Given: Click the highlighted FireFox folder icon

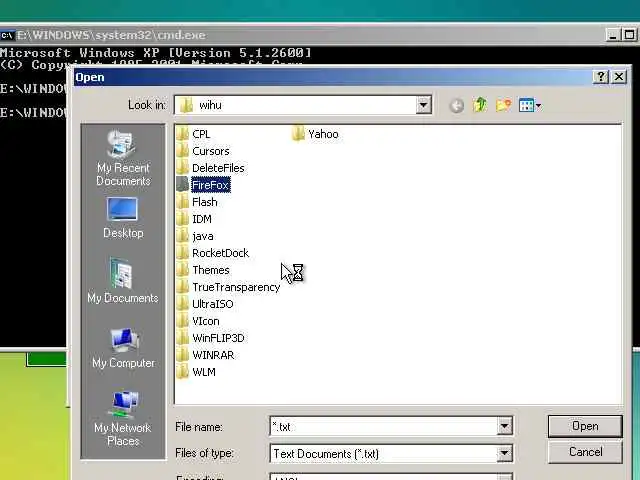Looking at the screenshot, I should point(182,185).
